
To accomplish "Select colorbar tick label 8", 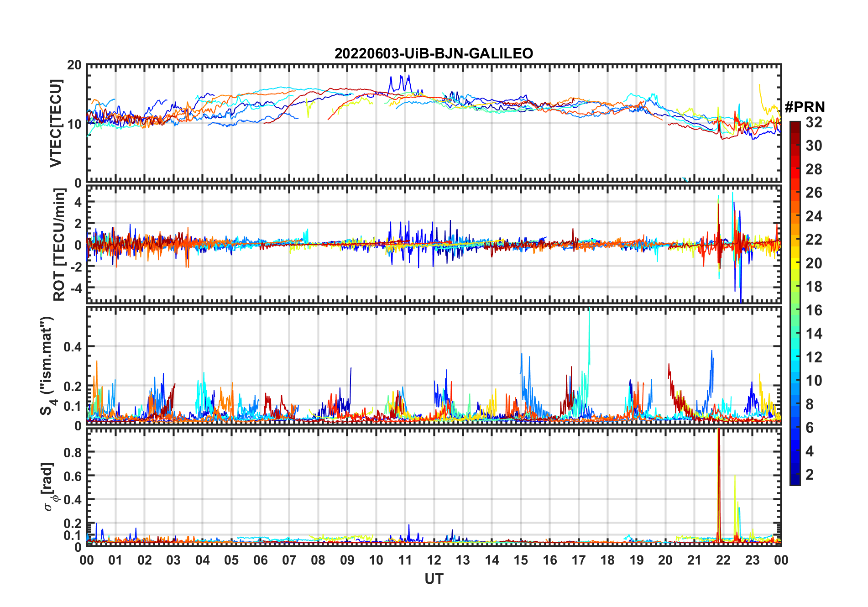I will pos(810,404).
